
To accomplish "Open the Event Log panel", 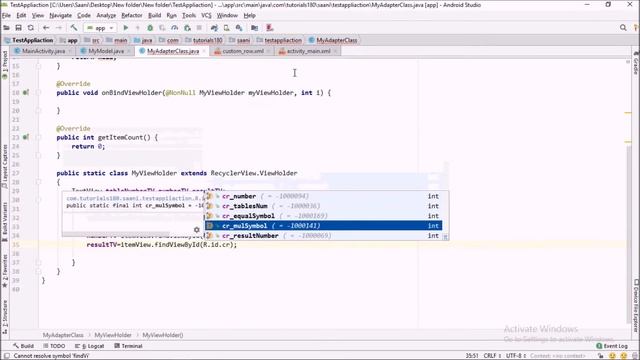I will click(x=612, y=346).
